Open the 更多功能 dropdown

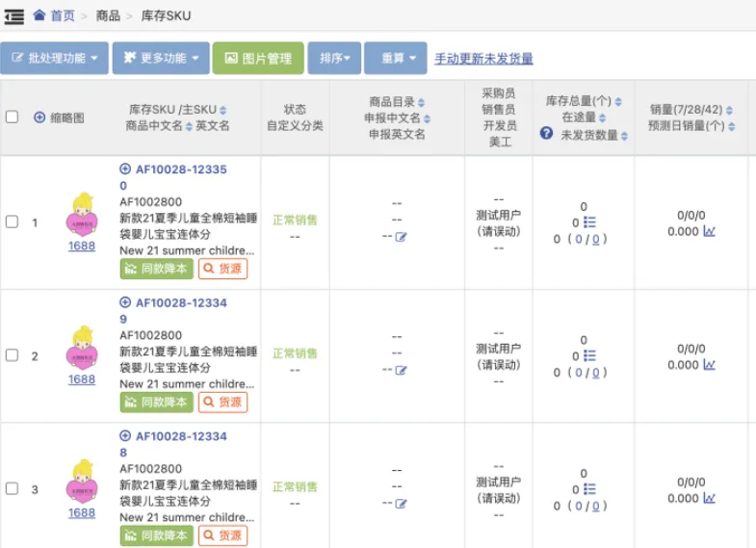(161, 59)
